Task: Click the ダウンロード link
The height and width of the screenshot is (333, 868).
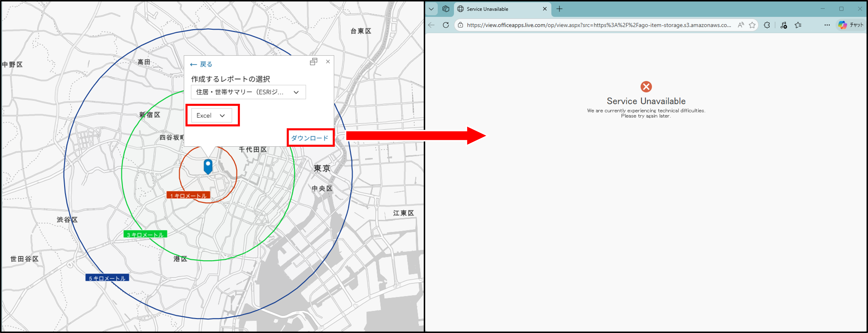Action: [309, 138]
